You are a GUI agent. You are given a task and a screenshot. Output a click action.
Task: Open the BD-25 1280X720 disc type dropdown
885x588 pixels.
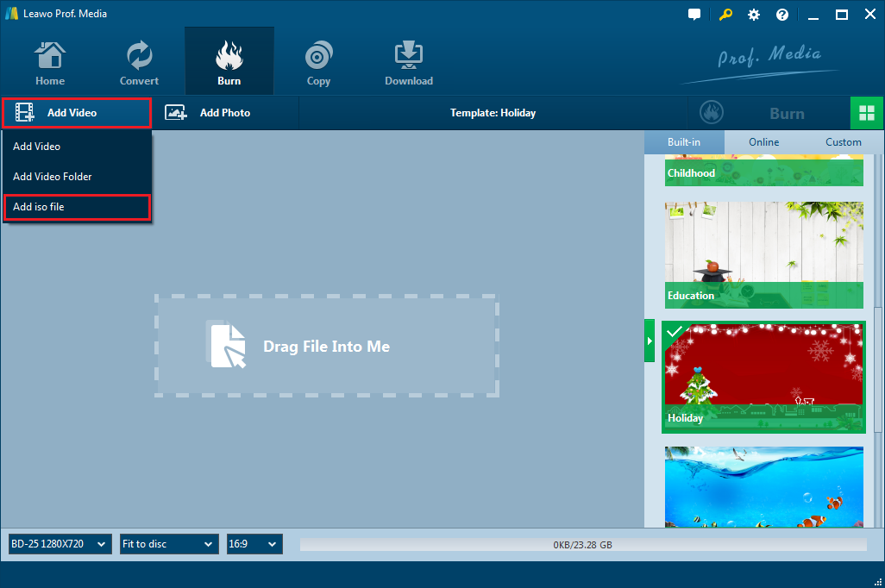[60, 544]
